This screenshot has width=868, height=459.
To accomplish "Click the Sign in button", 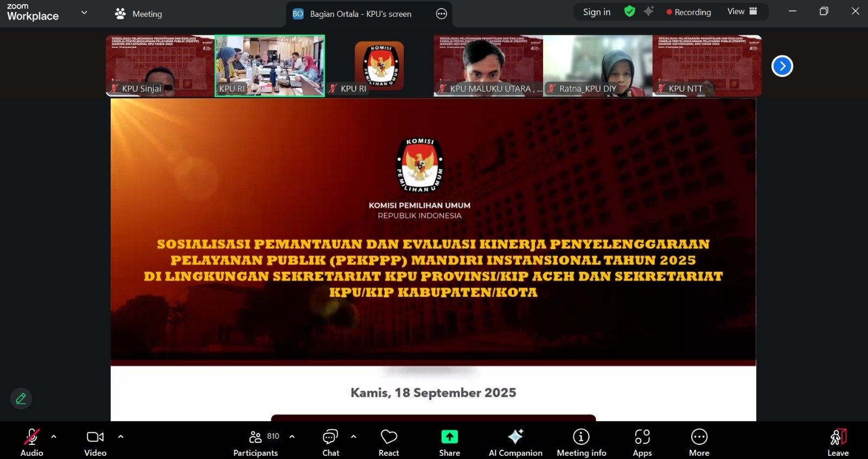I will 596,12.
